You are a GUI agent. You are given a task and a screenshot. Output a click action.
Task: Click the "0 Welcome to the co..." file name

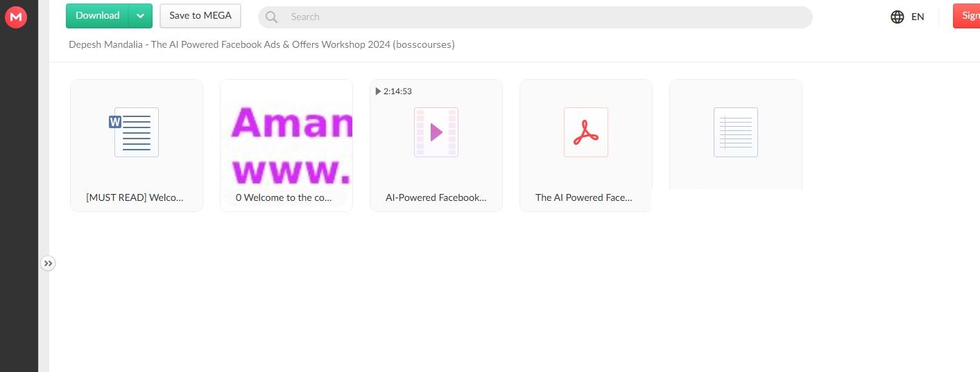284,197
